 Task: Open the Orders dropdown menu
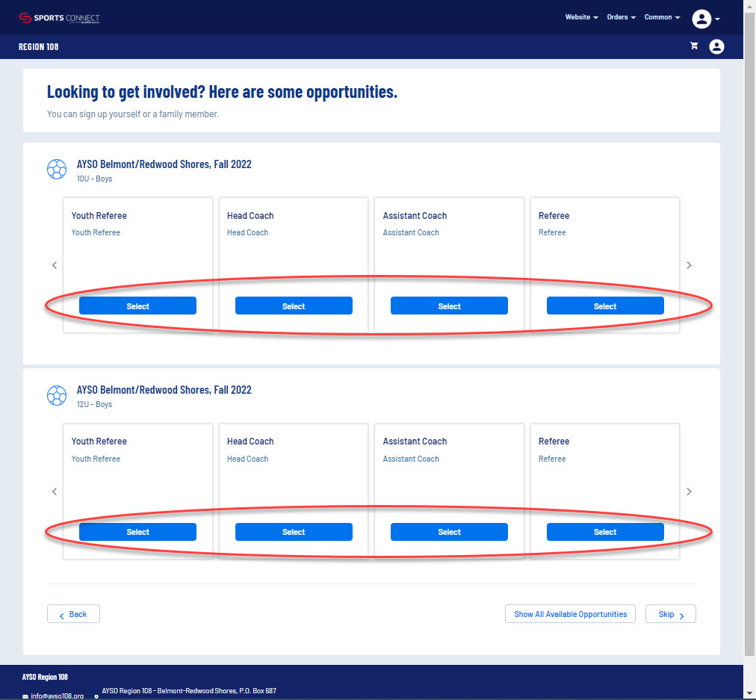(621, 17)
